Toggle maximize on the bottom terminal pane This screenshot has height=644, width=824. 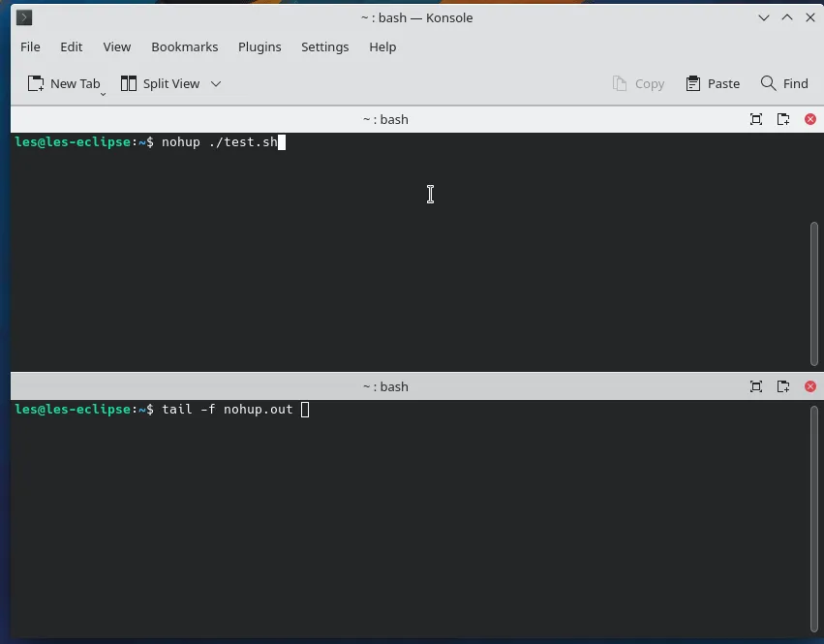tap(755, 386)
